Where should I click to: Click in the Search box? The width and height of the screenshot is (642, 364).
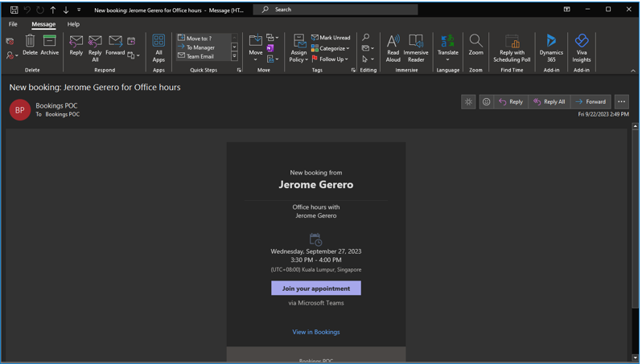click(338, 10)
